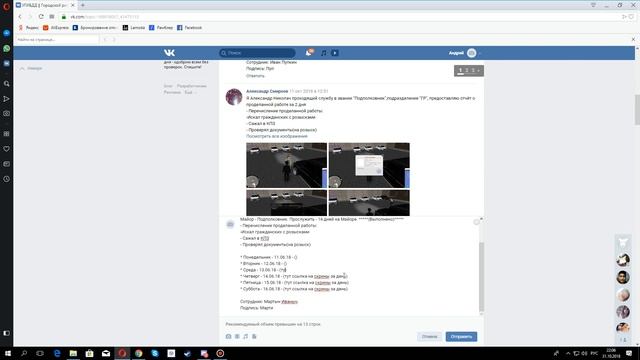Open VK notifications bell
This screenshot has width=640, height=360.
[x=309, y=53]
